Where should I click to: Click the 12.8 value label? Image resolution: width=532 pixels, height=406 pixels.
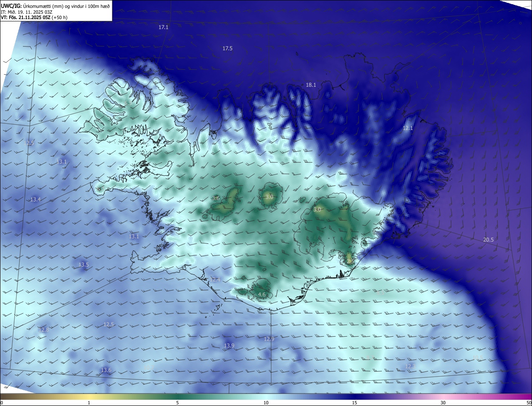[43, 330]
